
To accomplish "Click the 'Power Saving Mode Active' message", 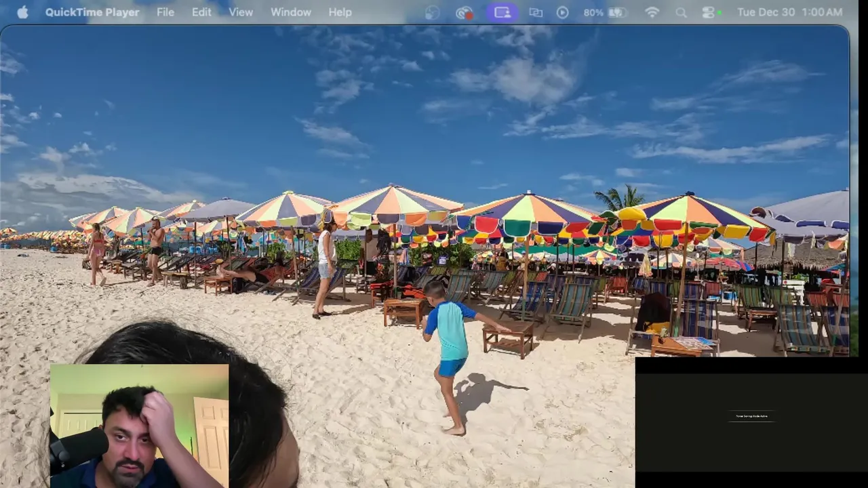I will [751, 416].
